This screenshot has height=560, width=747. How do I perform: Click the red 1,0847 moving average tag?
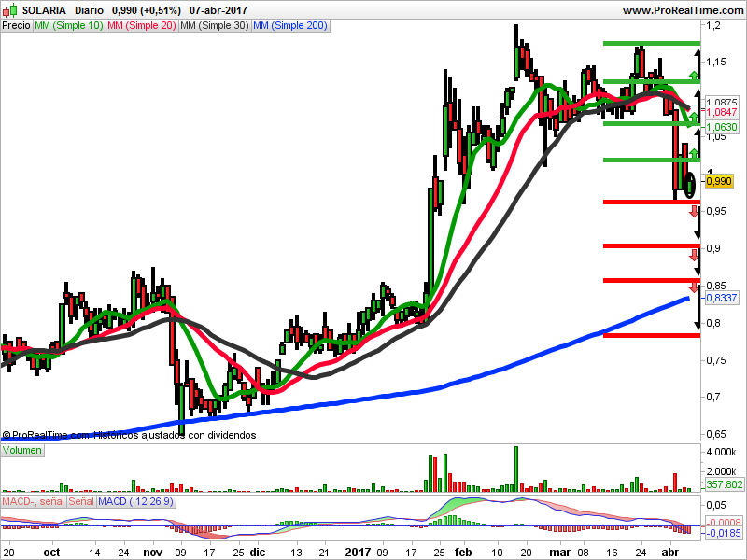pyautogui.click(x=722, y=112)
